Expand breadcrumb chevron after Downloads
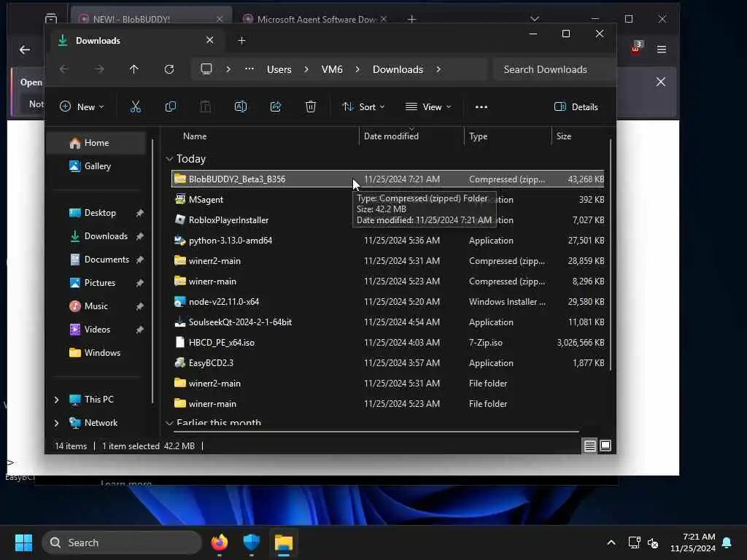Viewport: 747px width, 560px height. pyautogui.click(x=438, y=69)
